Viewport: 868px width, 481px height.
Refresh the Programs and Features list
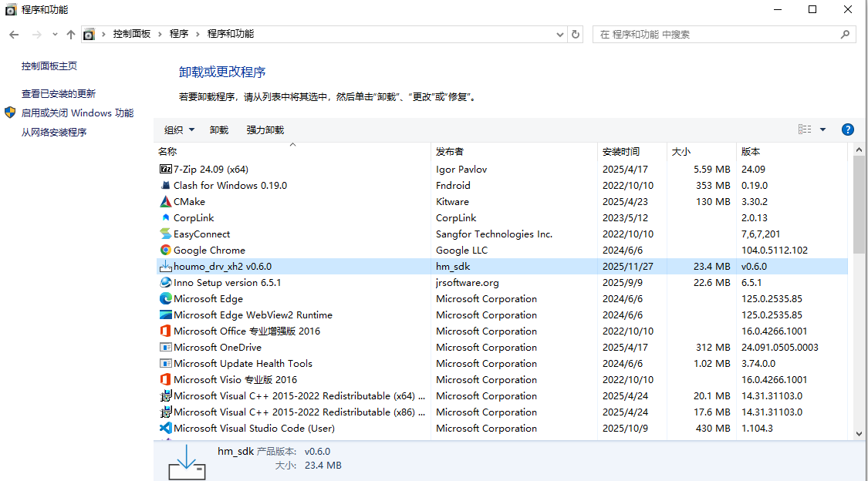pos(576,34)
